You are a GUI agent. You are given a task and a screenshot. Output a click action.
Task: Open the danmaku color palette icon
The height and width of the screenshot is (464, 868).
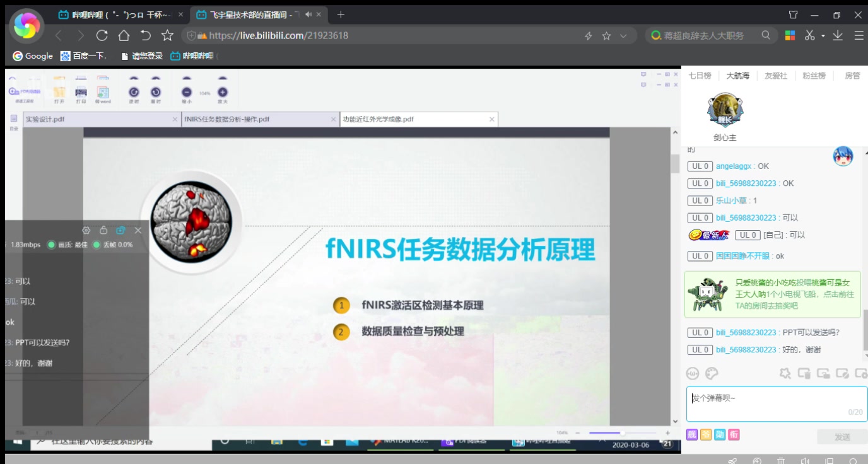[x=712, y=373]
